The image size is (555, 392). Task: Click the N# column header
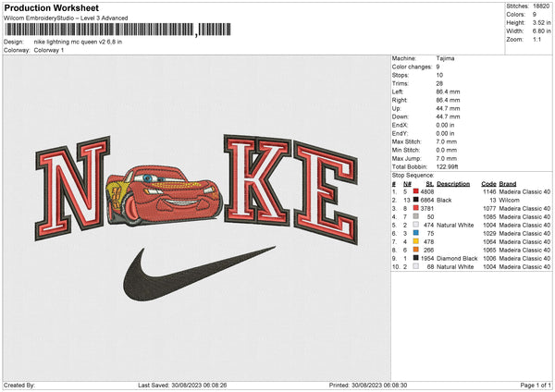[407, 184]
